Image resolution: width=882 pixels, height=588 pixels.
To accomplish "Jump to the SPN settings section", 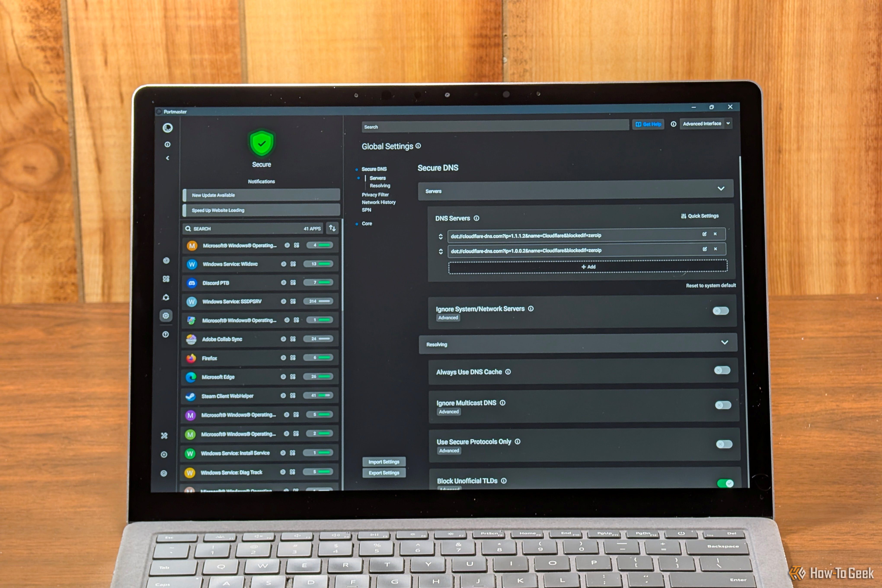I will click(x=366, y=210).
